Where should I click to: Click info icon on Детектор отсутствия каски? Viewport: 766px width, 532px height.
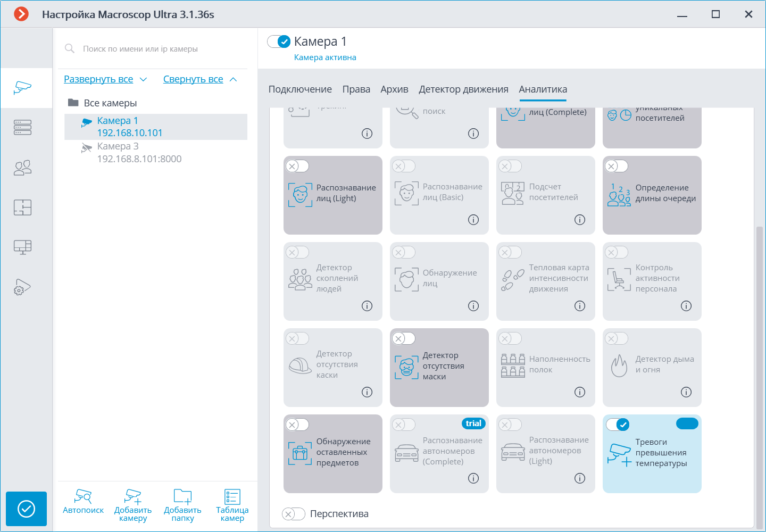coord(367,392)
